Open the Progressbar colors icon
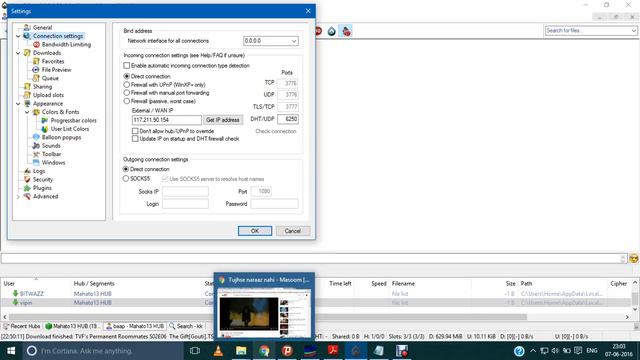Screen dimensions: 640x360 point(44,120)
